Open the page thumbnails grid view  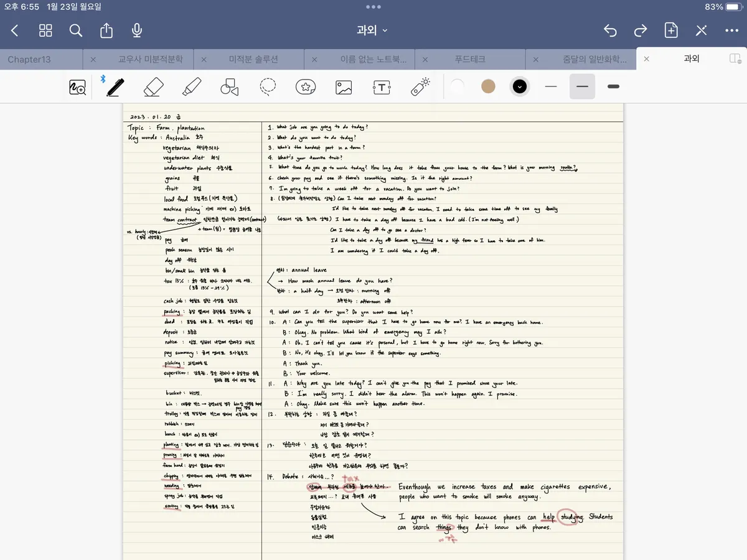[x=45, y=30]
